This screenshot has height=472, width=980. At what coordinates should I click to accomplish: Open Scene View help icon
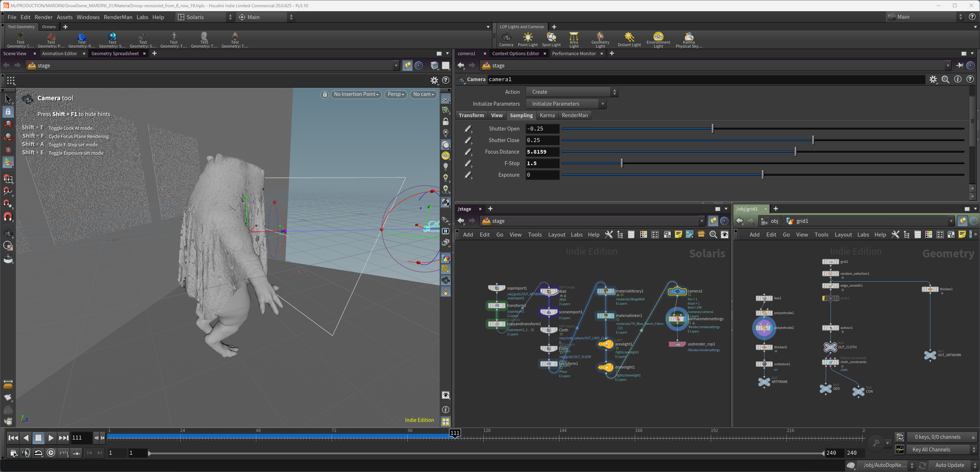(445, 80)
